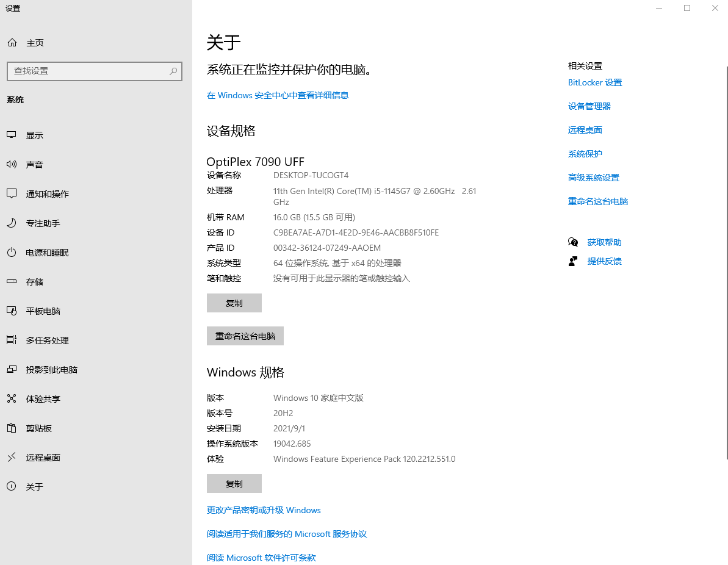Click the device ID value C9BEA7AE-A7D1-4E2D-9E46-AACBB8F510FE
Image resolution: width=728 pixels, height=565 pixels.
(356, 232)
